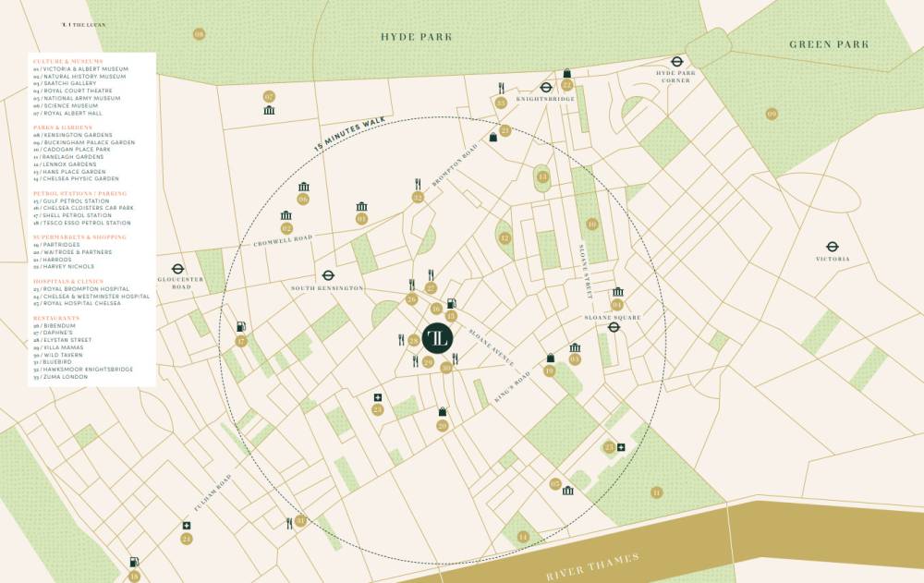924x583 pixels.
Task: Select the Victoria tube station roundel
Action: point(833,247)
